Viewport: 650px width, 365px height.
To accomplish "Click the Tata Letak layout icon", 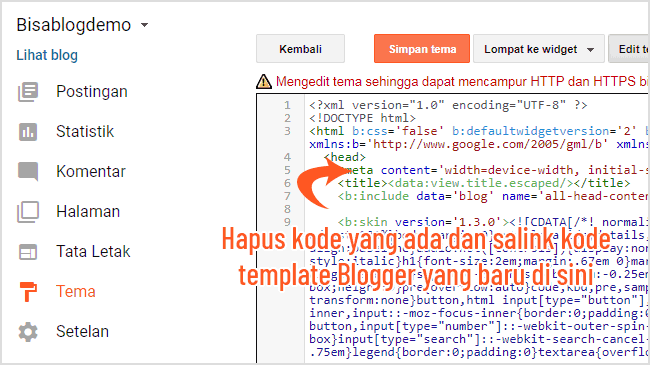I will (x=28, y=252).
